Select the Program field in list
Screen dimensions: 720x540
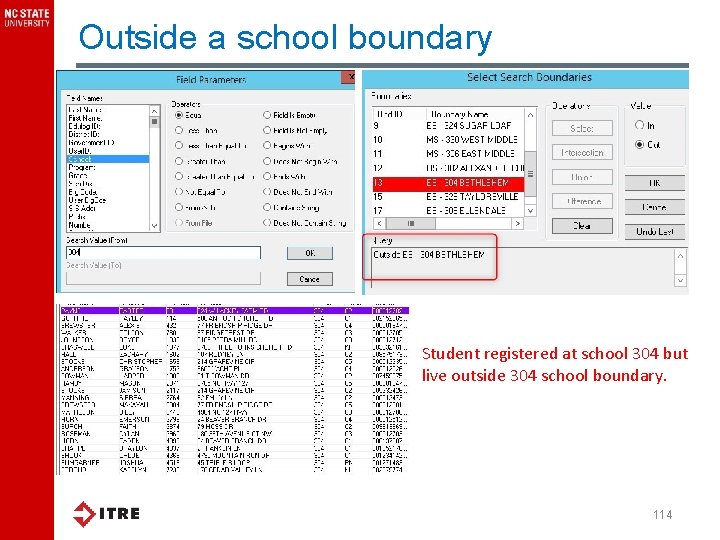click(108, 167)
